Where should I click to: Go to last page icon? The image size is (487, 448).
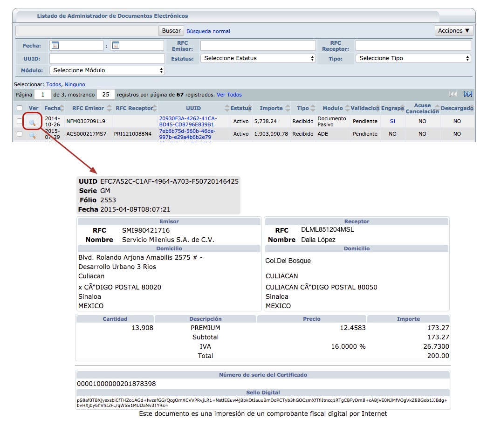tap(468, 94)
